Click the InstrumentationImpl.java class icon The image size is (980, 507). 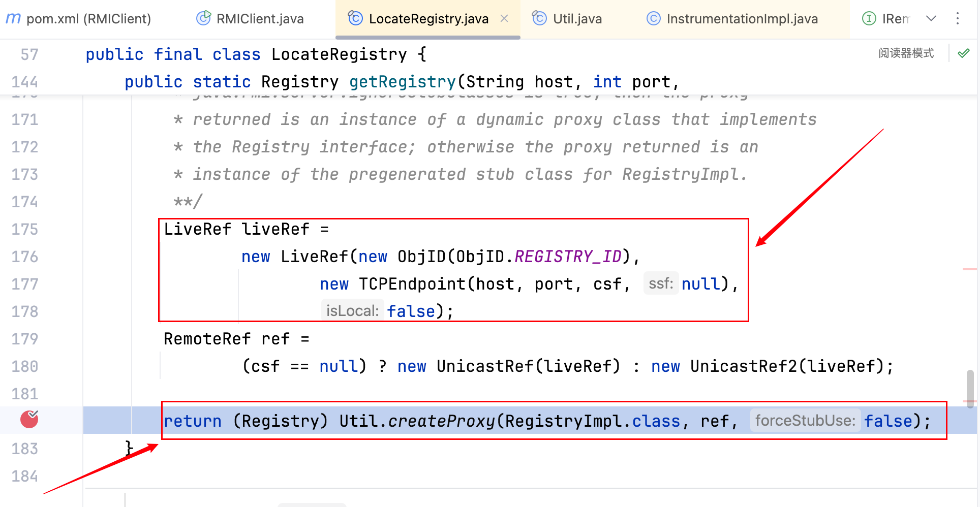tap(653, 19)
